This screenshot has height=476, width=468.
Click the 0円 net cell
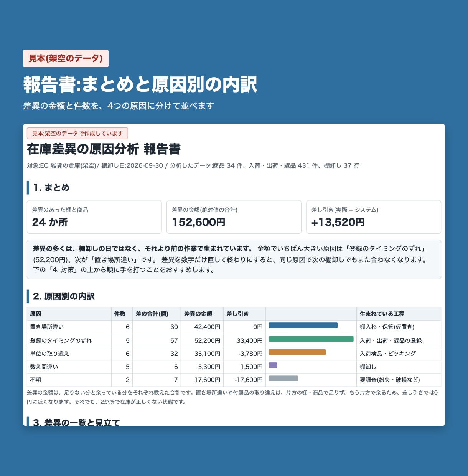coord(244,327)
